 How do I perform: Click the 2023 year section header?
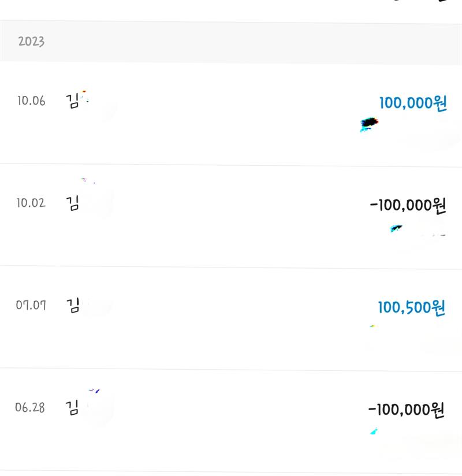(x=31, y=42)
